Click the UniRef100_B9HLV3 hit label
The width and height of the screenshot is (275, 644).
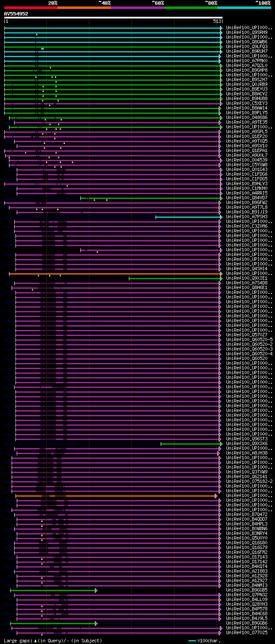(x=247, y=183)
